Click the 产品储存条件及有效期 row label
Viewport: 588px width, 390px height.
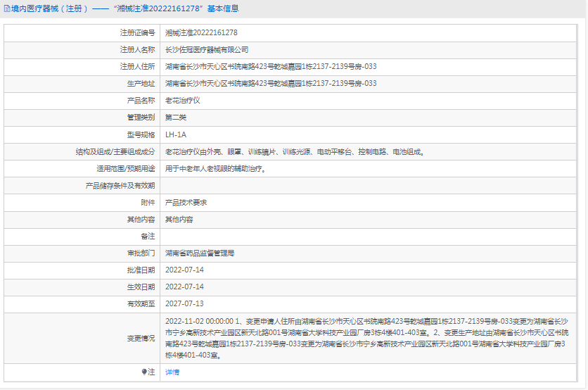pyautogui.click(x=120, y=185)
